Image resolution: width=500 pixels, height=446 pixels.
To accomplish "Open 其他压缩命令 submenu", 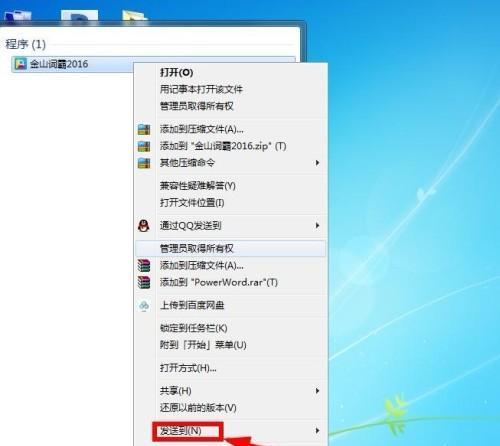I will (x=230, y=163).
